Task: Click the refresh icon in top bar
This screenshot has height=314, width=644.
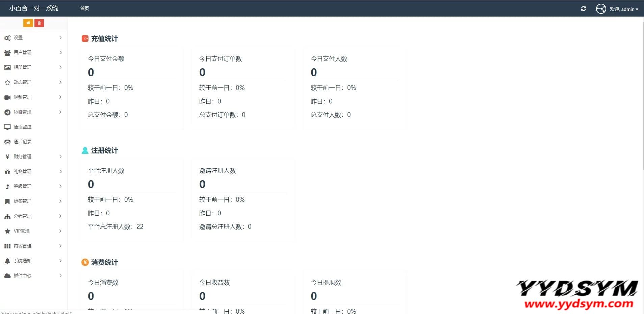Action: coord(583,9)
